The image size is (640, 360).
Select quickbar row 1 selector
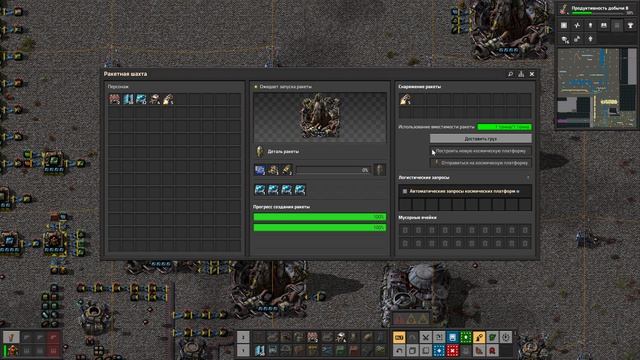coord(243,350)
